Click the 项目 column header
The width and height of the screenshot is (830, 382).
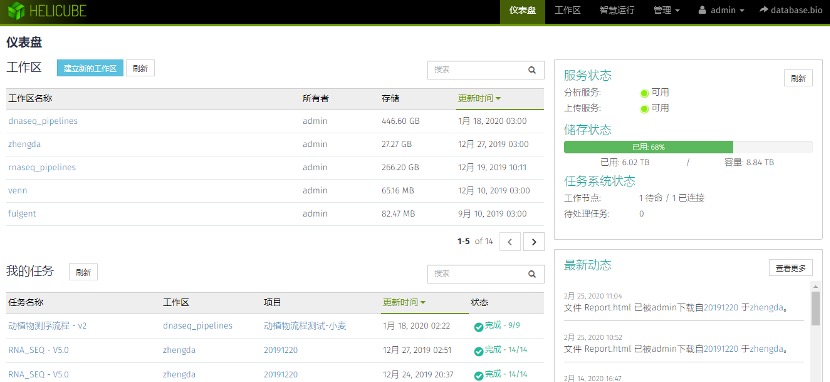[x=272, y=303]
